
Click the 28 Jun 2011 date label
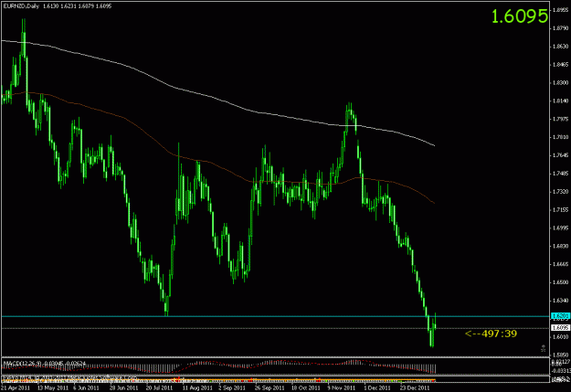[x=124, y=388]
